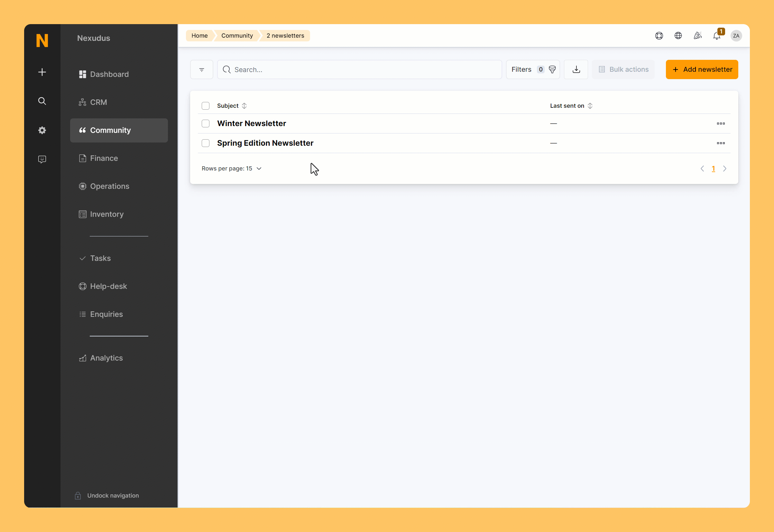The image size is (774, 532).
Task: Open the Inventory menu item
Action: pyautogui.click(x=119, y=214)
